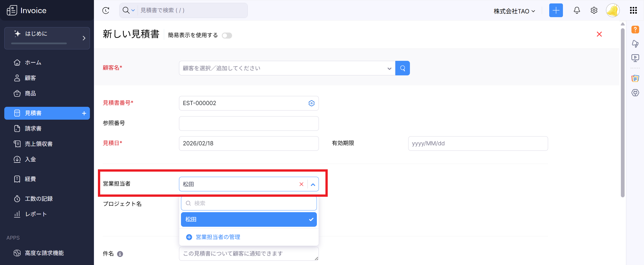Toggle the 簡易表示を使用する switch
Screen dimensions: 644x265
pyautogui.click(x=227, y=35)
